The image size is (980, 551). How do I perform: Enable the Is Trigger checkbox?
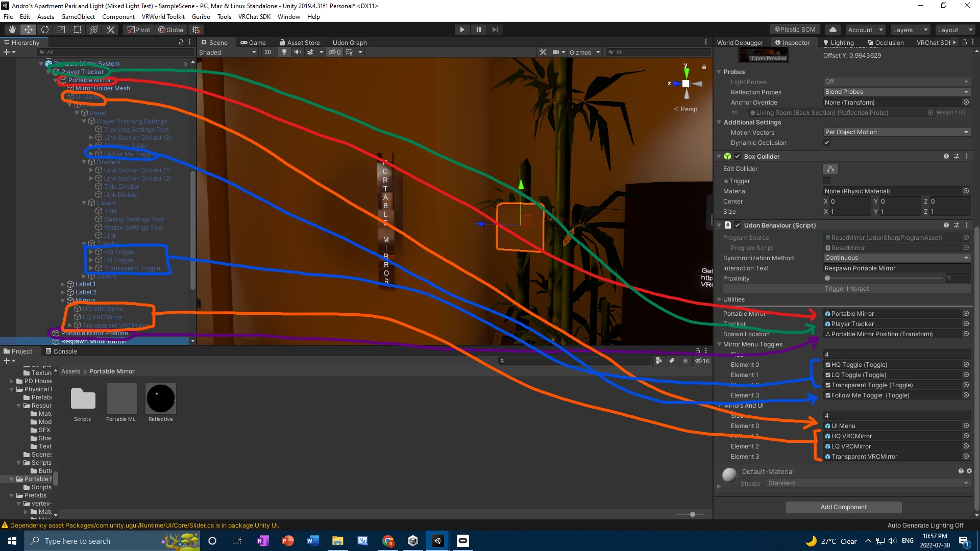827,181
